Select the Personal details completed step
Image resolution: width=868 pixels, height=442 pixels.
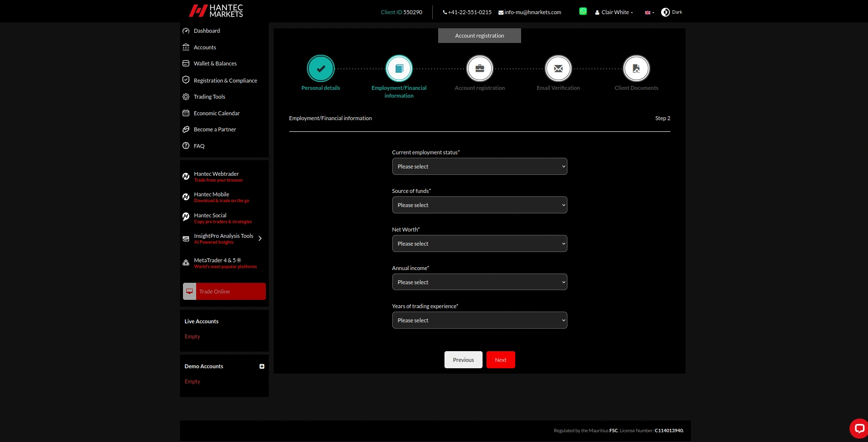pos(321,68)
